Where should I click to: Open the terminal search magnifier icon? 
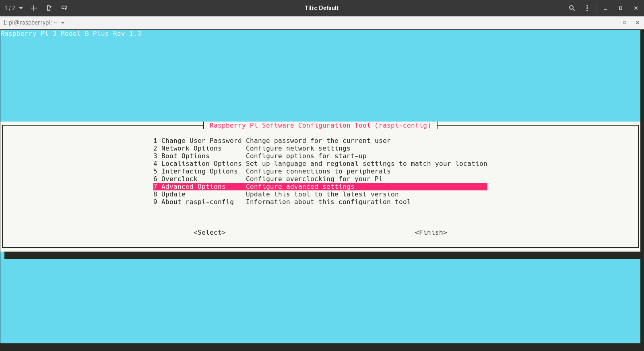572,8
